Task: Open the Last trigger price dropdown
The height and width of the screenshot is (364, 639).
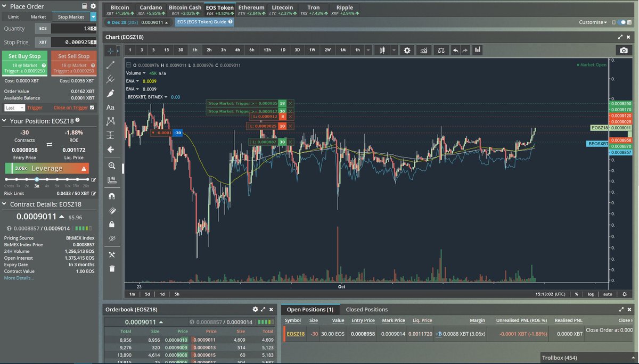Action: (14, 107)
